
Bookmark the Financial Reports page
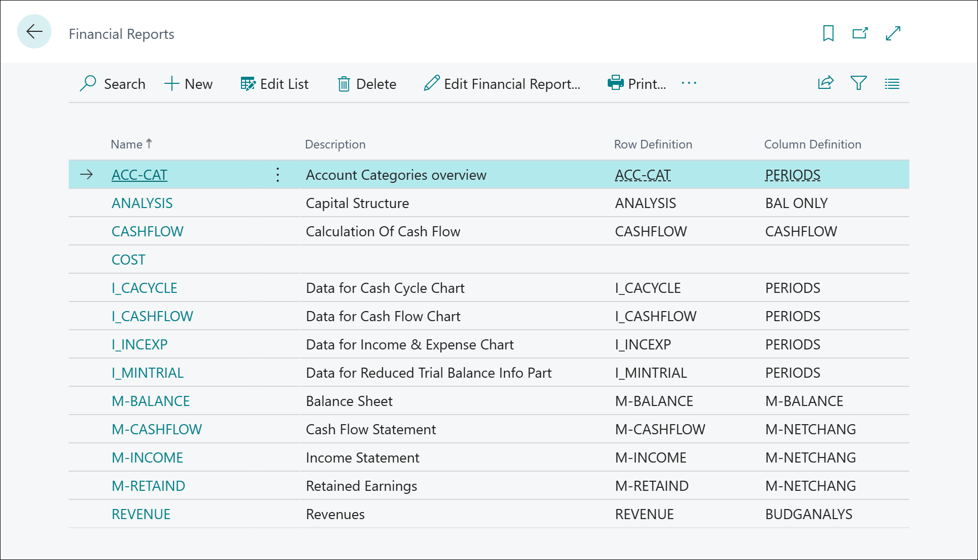click(827, 33)
